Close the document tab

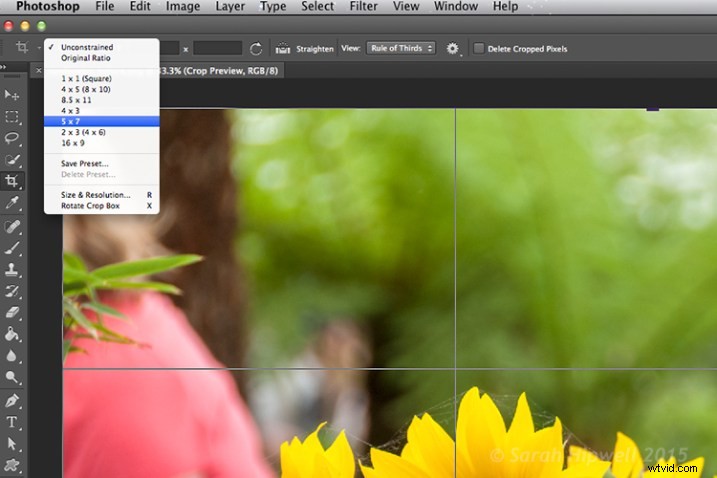pyautogui.click(x=38, y=70)
